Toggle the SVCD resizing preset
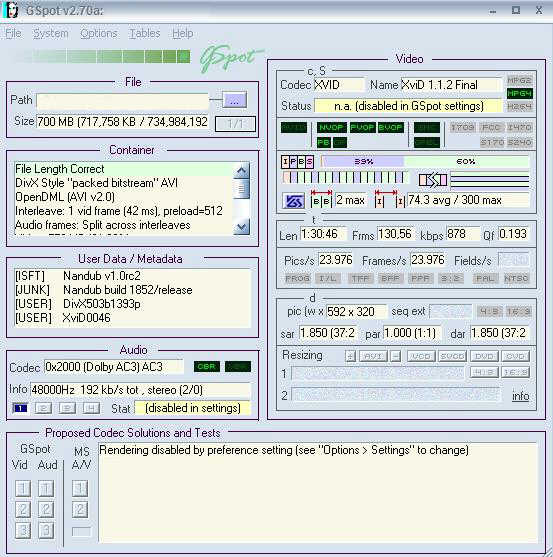The image size is (553, 557). pos(452,356)
